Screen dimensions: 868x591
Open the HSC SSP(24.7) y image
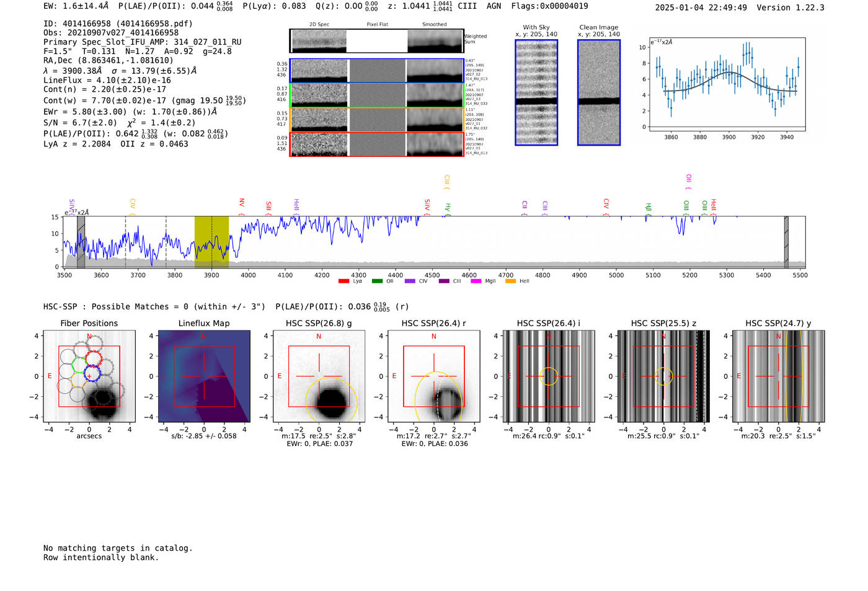click(x=779, y=376)
